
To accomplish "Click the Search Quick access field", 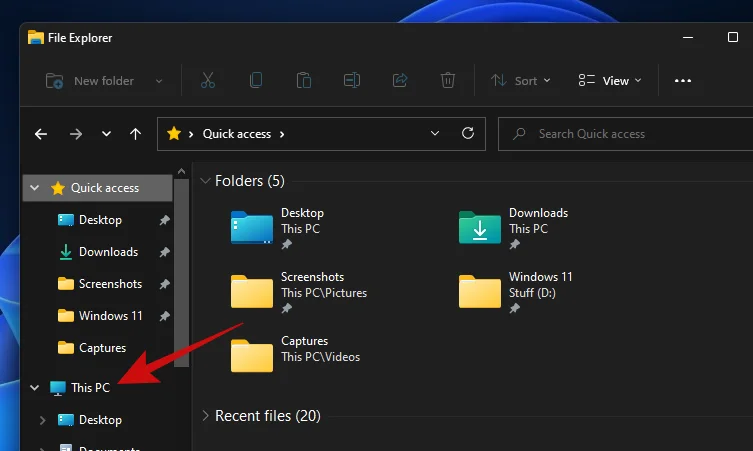I will pos(625,134).
